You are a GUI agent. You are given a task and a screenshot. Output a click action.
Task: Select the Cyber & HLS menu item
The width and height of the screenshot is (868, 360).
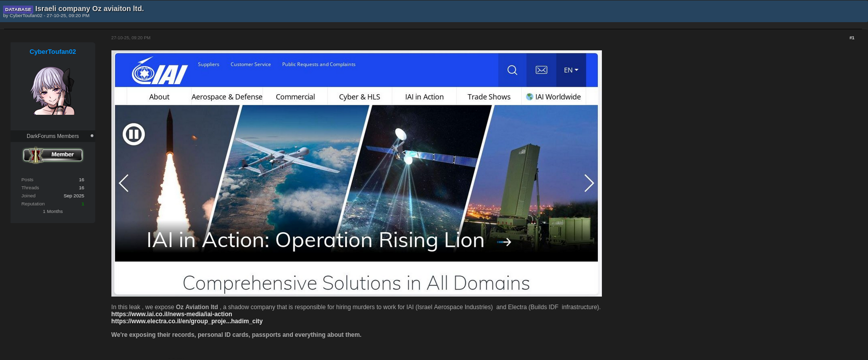[x=359, y=97]
